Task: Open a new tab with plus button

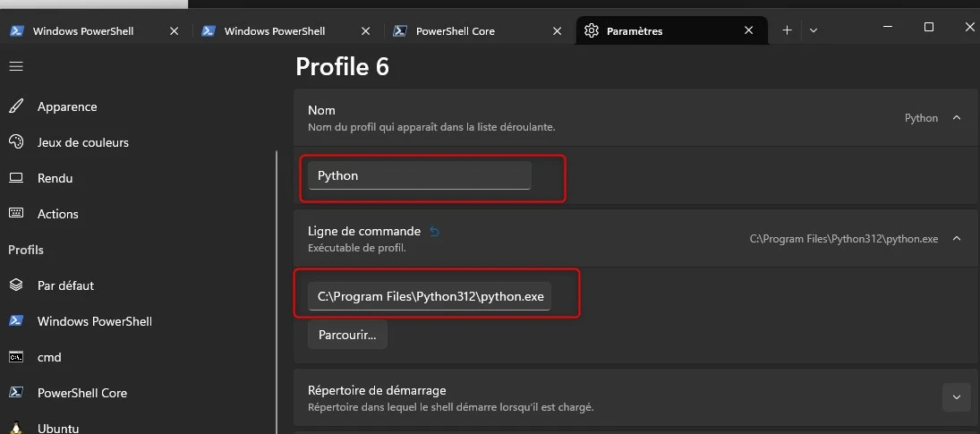Action: pos(787,30)
